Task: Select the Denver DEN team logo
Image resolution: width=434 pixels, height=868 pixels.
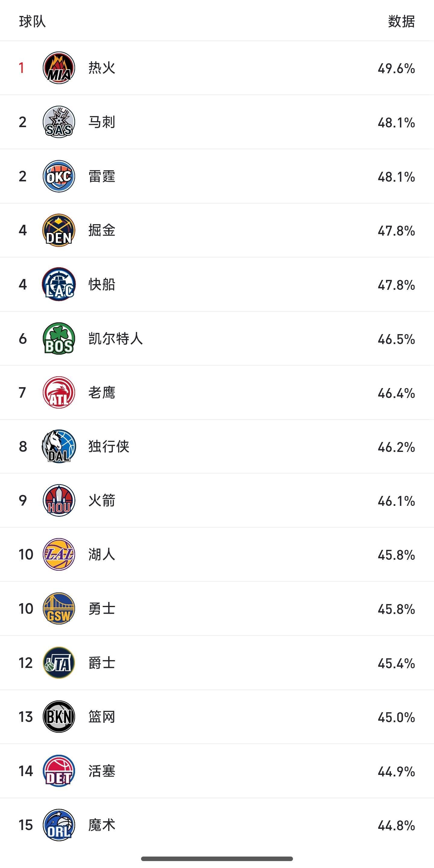Action: click(59, 230)
